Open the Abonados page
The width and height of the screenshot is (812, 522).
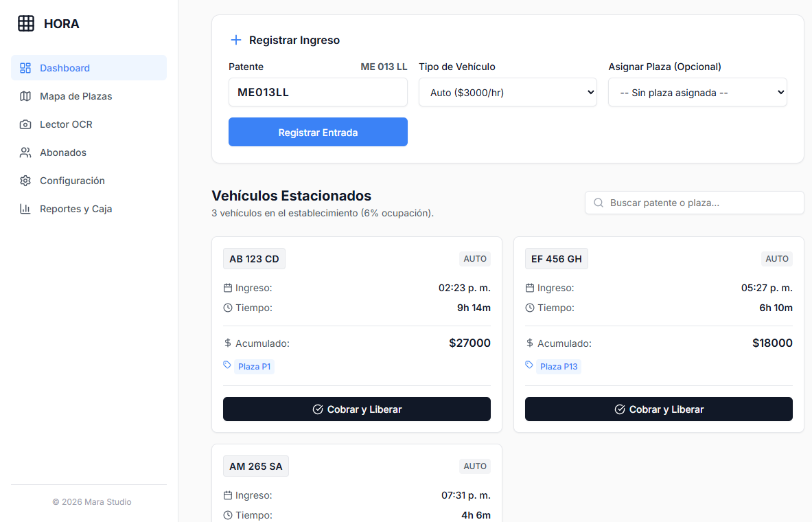89,152
